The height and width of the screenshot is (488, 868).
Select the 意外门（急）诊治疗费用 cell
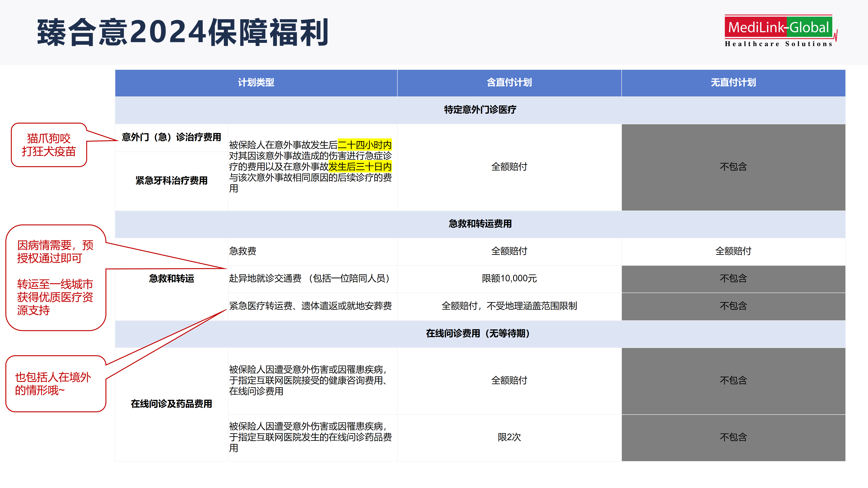[x=171, y=137]
